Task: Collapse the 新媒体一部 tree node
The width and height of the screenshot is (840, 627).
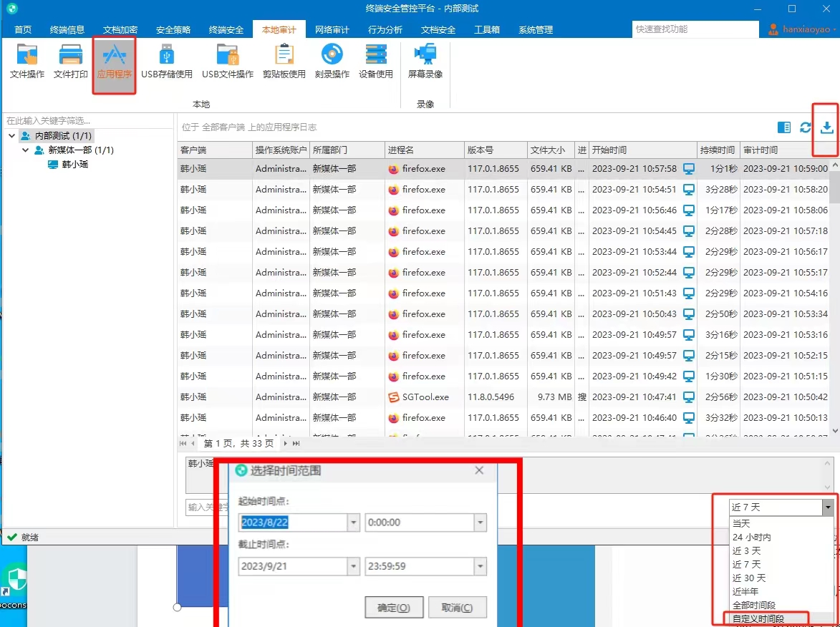Action: (x=25, y=150)
